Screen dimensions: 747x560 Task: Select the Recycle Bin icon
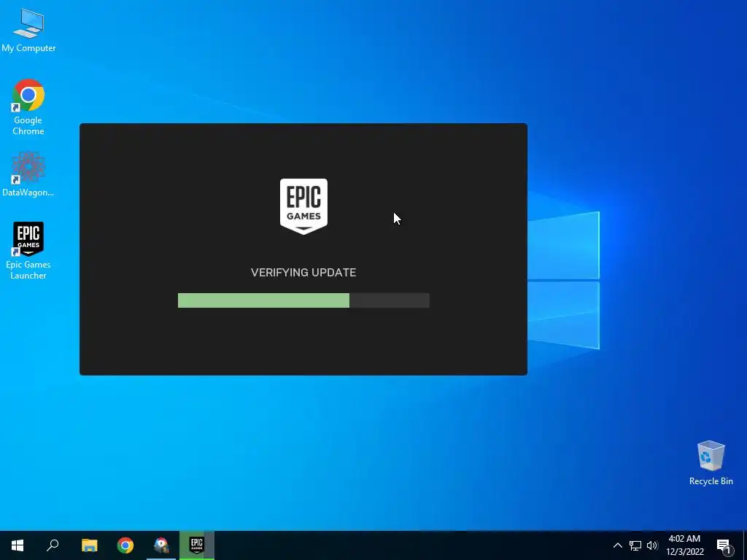[711, 463]
